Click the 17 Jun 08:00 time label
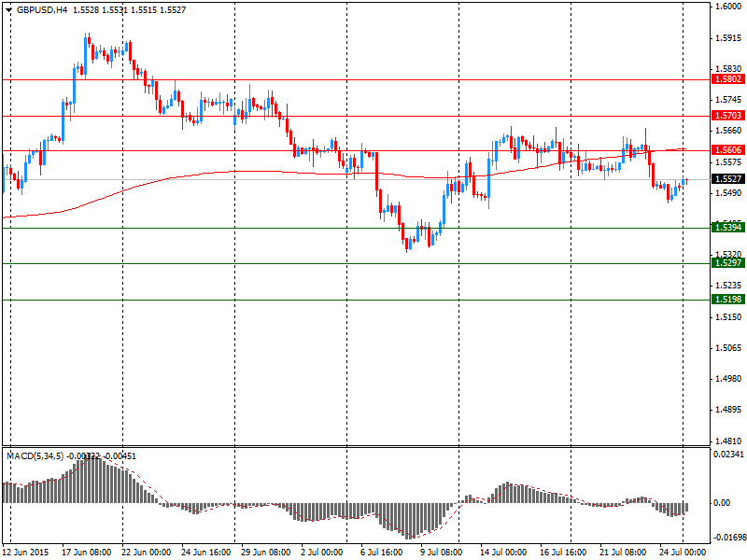747x560 pixels. [86, 553]
